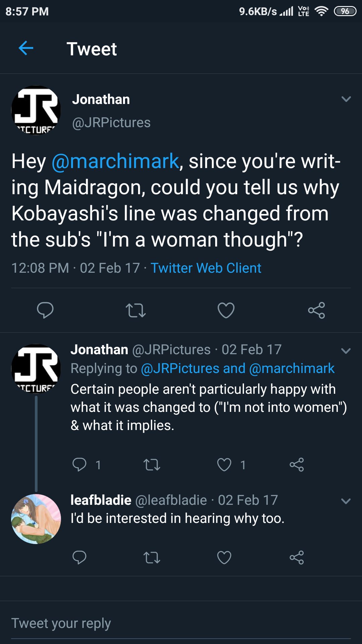Share the 'Certain people' reply tweet
The width and height of the screenshot is (362, 644).
pos(297,465)
